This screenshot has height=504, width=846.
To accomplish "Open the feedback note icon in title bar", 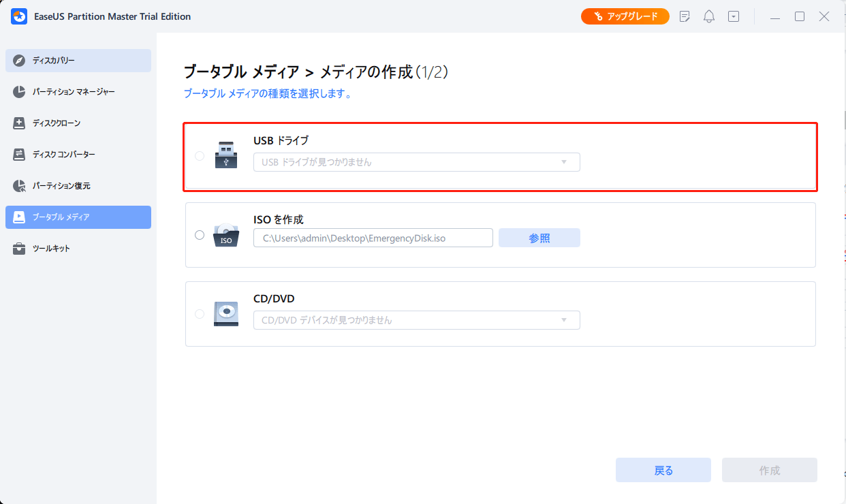I will pos(685,16).
